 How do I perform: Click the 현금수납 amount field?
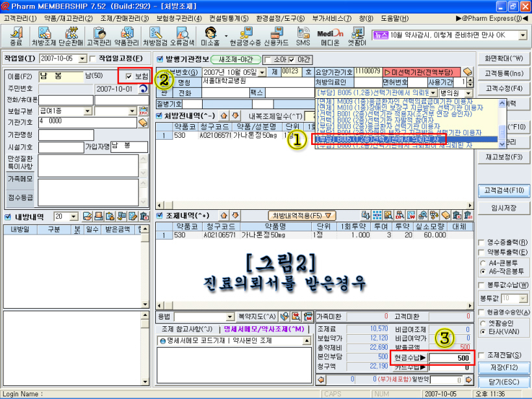450,357
